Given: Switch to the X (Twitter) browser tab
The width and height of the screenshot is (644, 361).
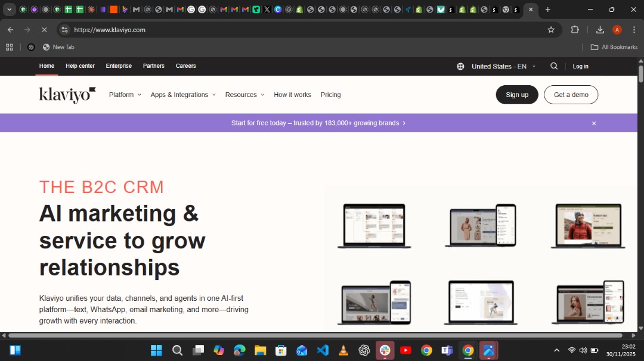Looking at the screenshot, I should coord(267,10).
